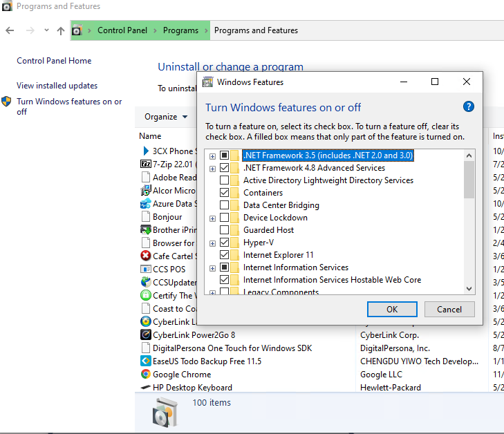Click the Windows Features title bar icon
504x434 pixels.
(207, 82)
